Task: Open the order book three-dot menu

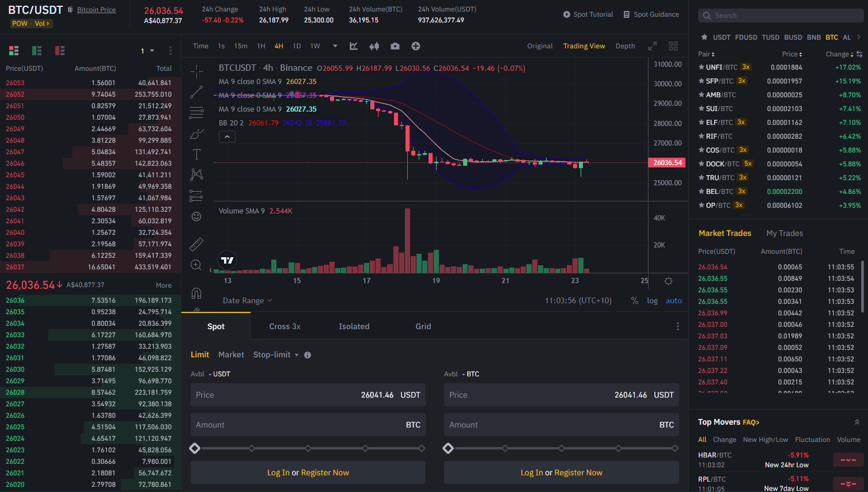Action: [x=170, y=51]
